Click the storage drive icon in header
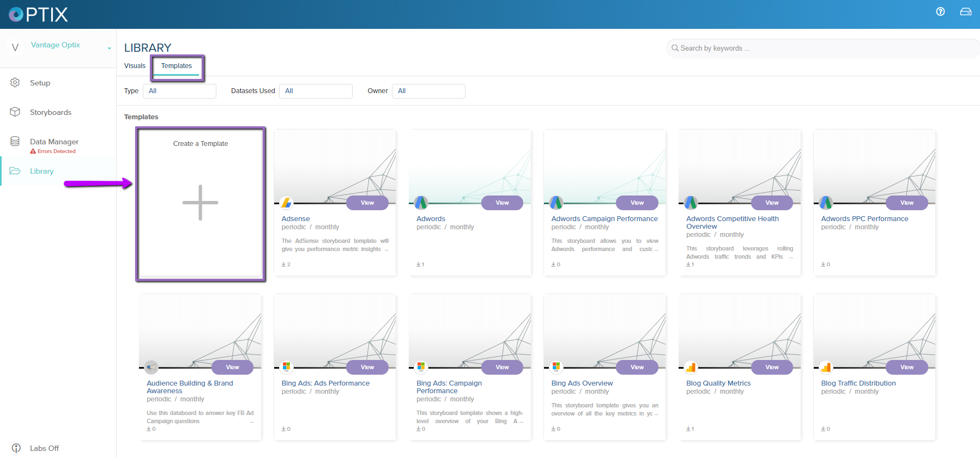The width and height of the screenshot is (980, 458). [965, 12]
